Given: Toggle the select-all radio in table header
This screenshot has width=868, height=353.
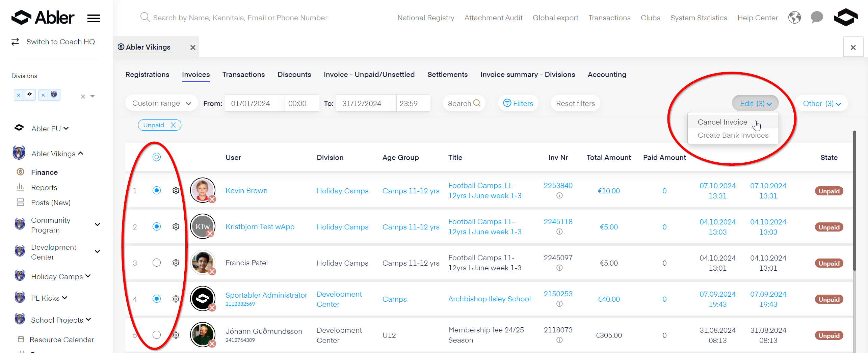Looking at the screenshot, I should (157, 157).
